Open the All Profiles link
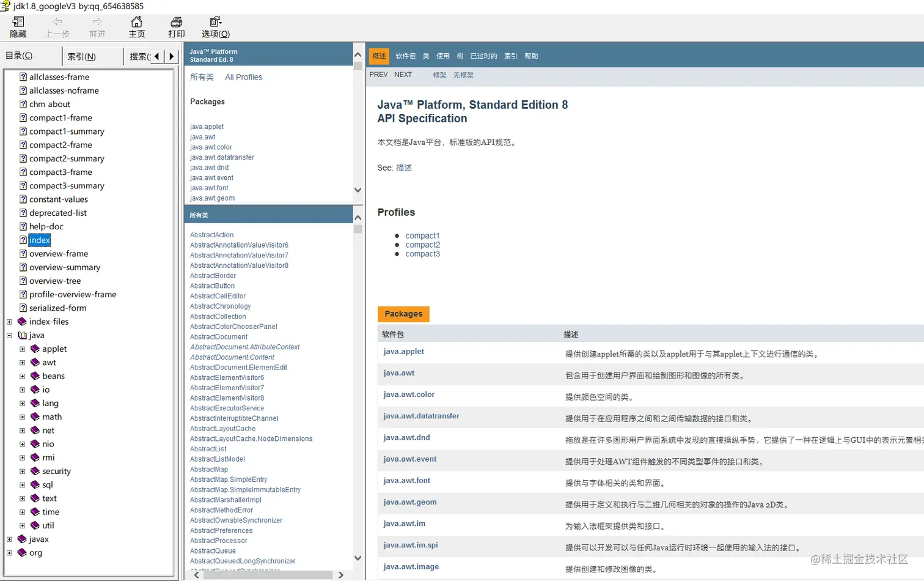The image size is (924, 581). point(244,77)
